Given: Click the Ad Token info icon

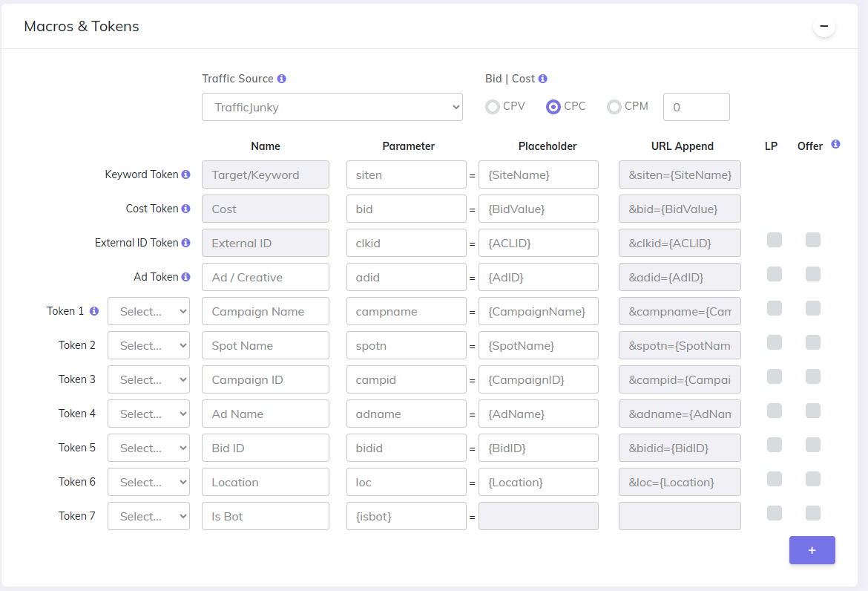Looking at the screenshot, I should 186,278.
